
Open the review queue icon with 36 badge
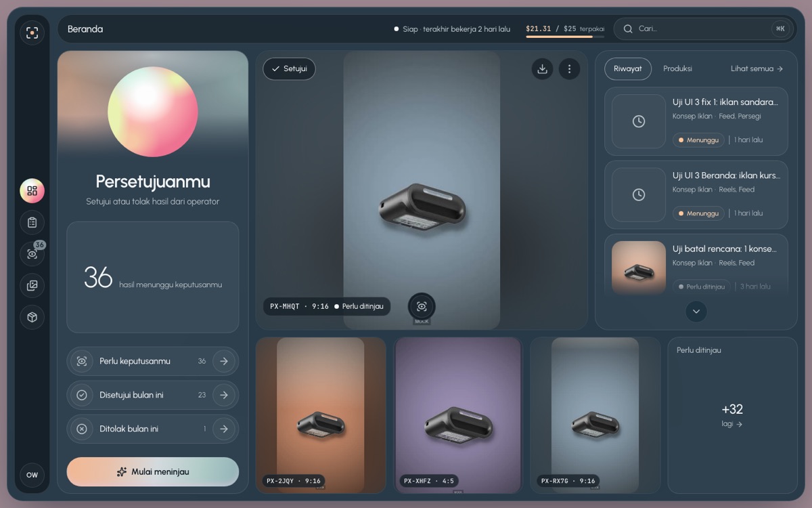click(x=32, y=254)
